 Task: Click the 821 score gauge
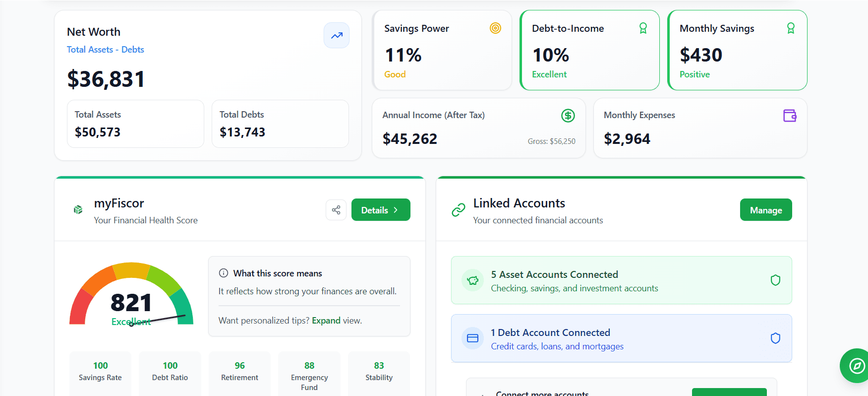tap(131, 298)
